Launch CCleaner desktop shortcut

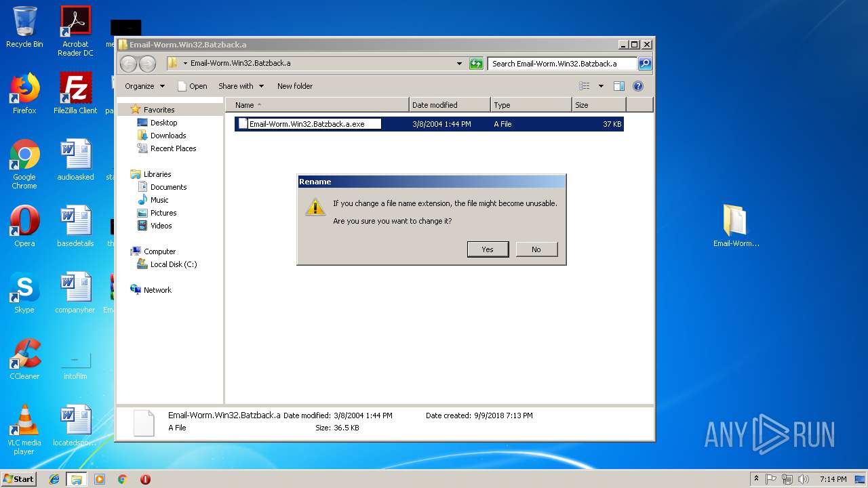[24, 359]
